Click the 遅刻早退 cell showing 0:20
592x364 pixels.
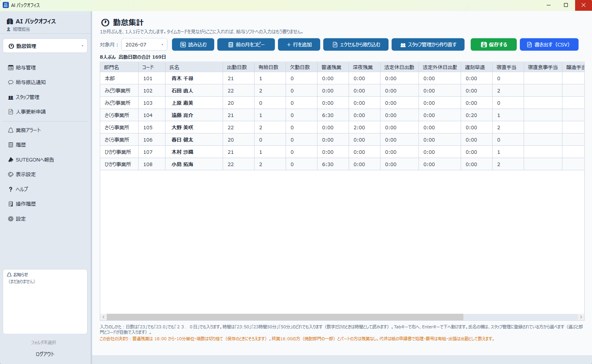tap(476, 115)
